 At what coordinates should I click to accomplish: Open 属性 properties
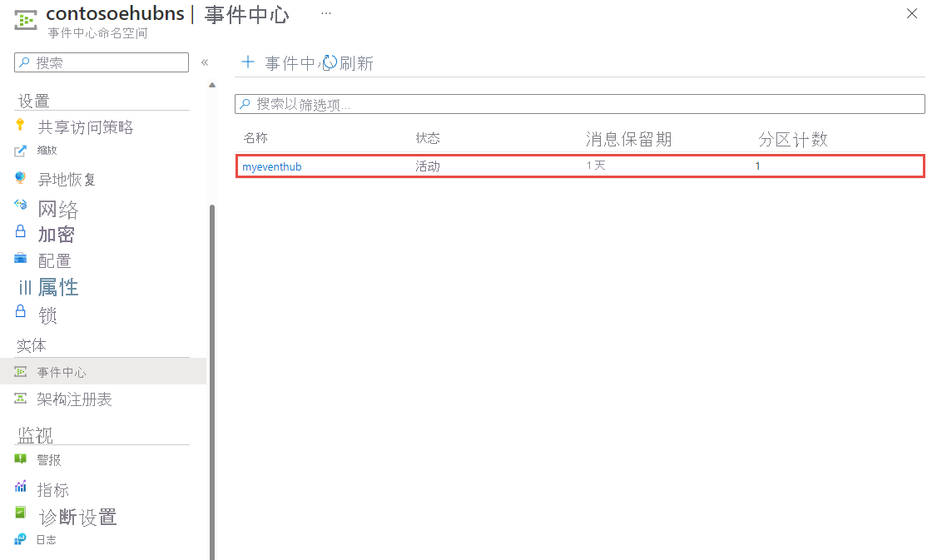(x=58, y=287)
